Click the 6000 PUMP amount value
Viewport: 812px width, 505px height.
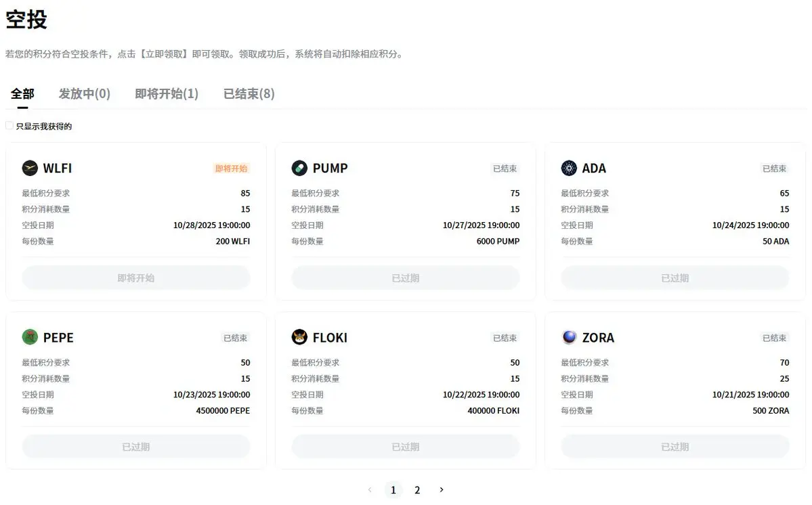498,241
